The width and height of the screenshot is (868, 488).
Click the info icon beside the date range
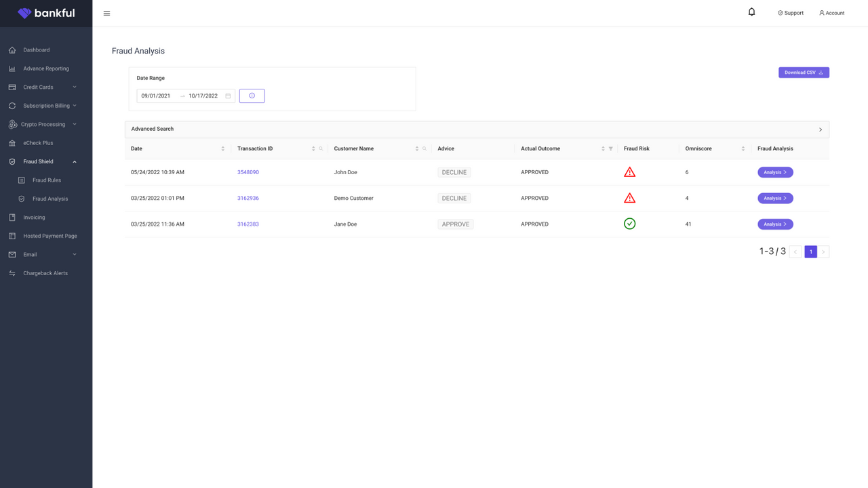[252, 96]
